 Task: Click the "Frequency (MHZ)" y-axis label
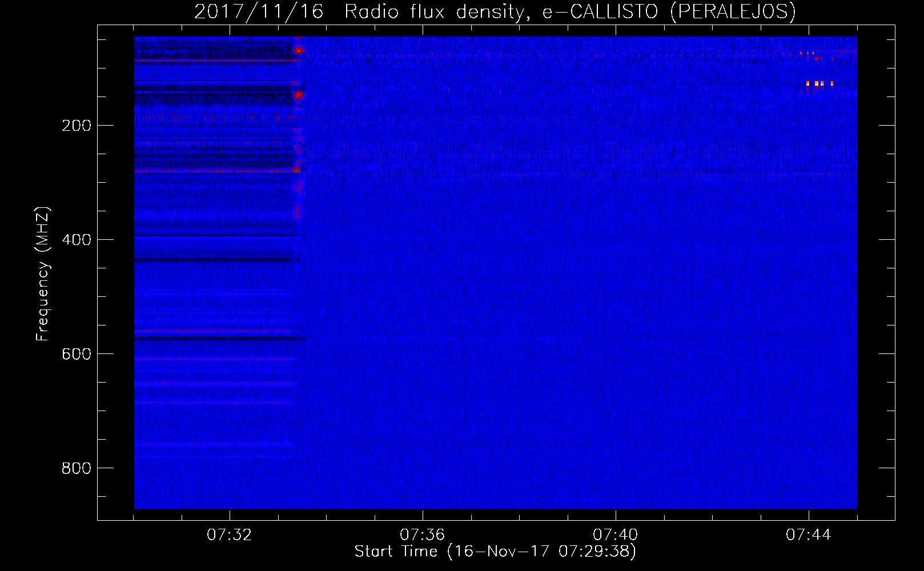pos(43,274)
